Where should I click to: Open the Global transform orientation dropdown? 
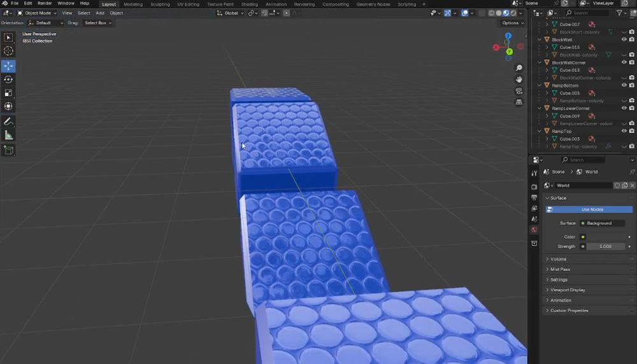pyautogui.click(x=231, y=13)
